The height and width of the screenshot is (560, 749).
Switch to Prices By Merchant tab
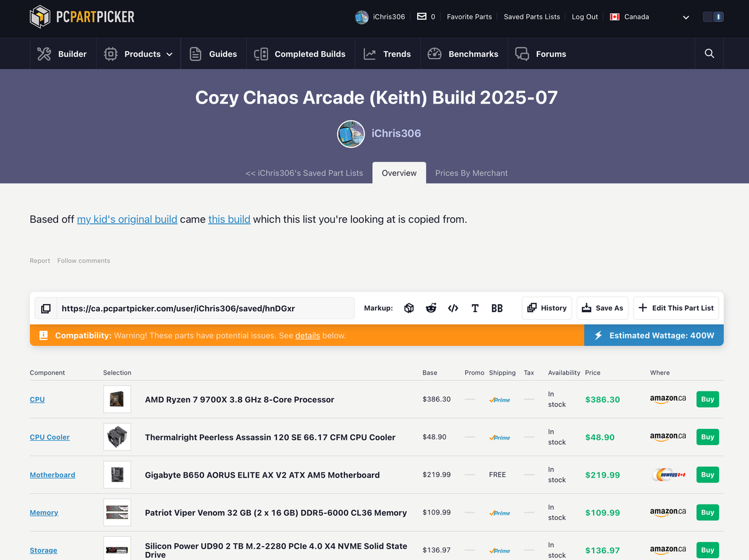(x=471, y=173)
